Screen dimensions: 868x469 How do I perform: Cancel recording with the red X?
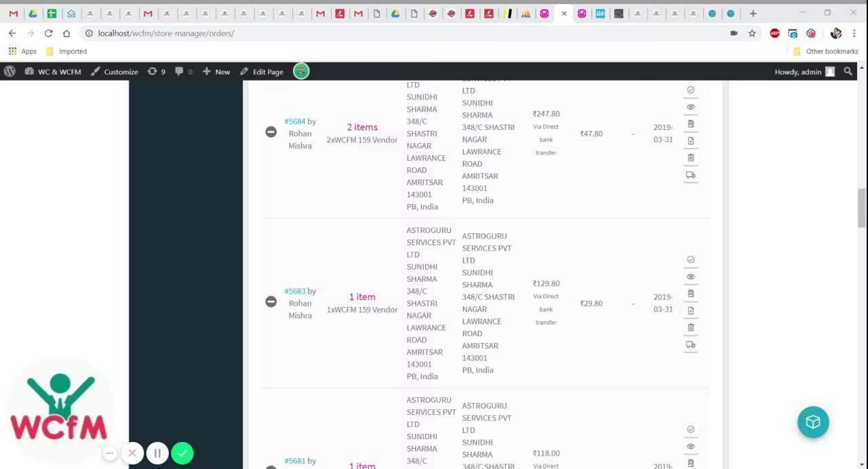[132, 453]
